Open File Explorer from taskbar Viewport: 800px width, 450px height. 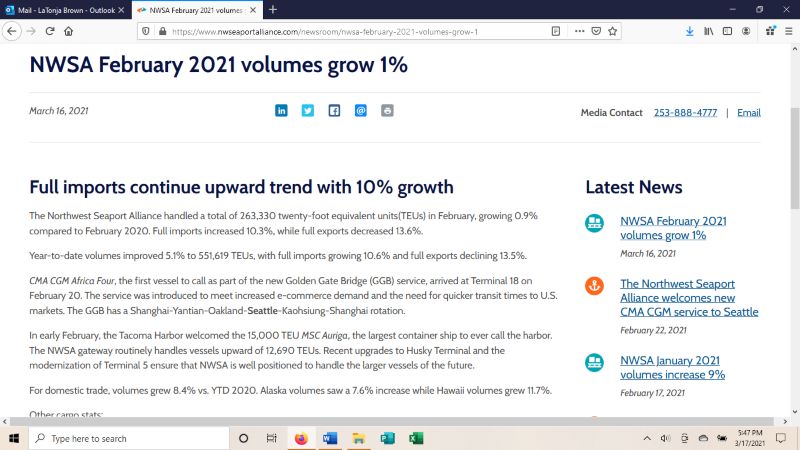coord(359,438)
